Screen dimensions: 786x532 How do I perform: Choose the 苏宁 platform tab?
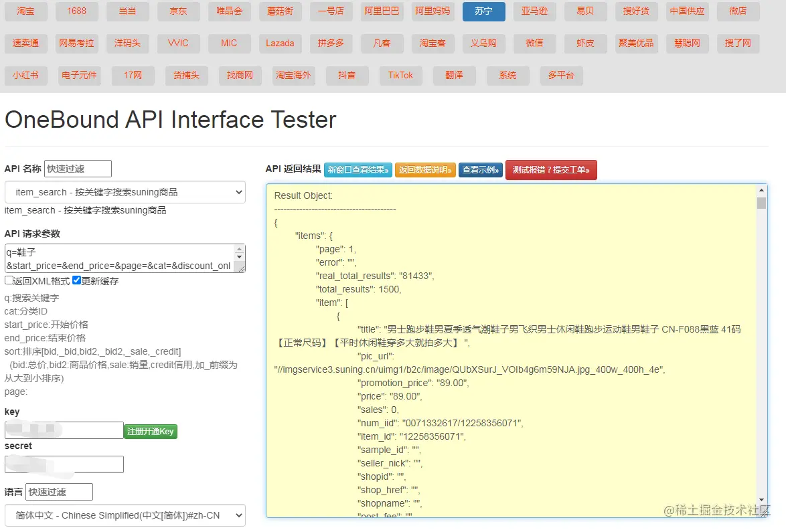tap(484, 11)
